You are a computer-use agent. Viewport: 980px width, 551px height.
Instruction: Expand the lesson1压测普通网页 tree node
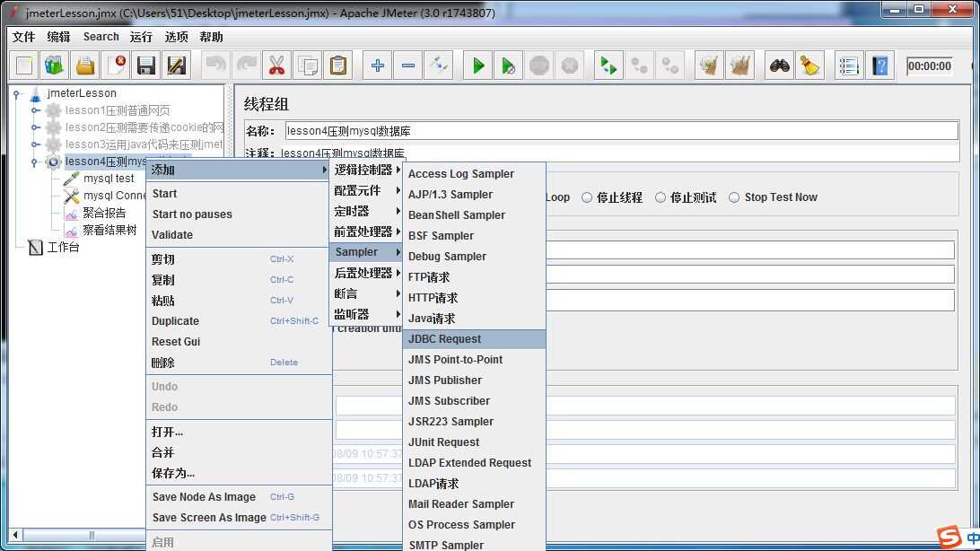[x=36, y=110]
